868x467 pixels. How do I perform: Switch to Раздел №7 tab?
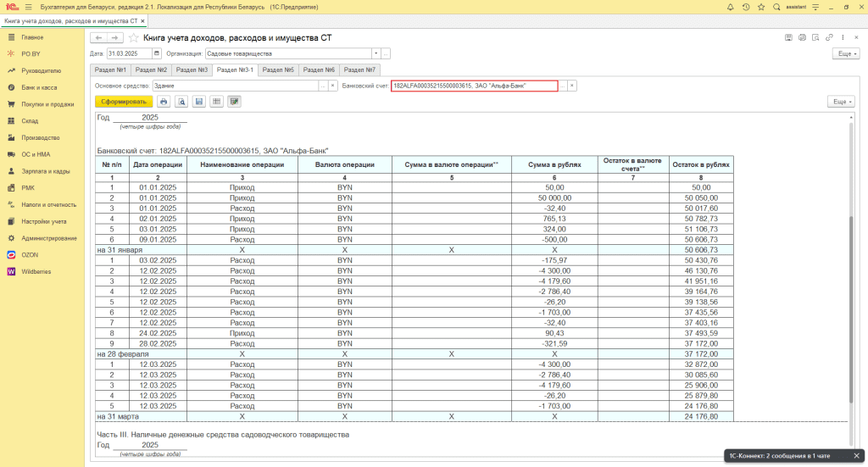click(x=359, y=69)
